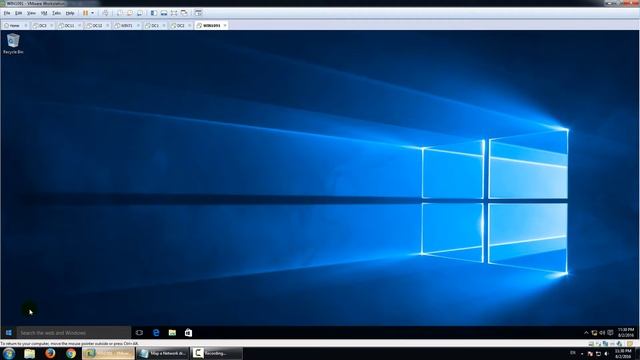This screenshot has height=360, width=640.
Task: Open the Store from guest taskbar
Action: click(188, 333)
